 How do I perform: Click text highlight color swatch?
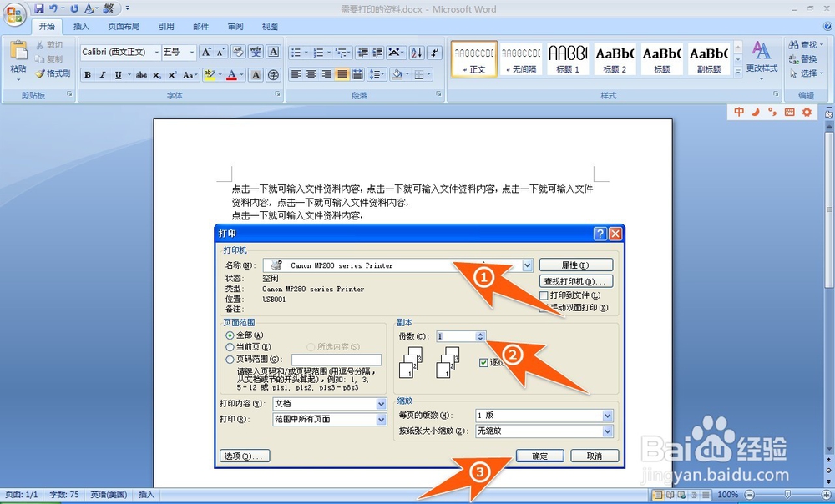pos(209,75)
